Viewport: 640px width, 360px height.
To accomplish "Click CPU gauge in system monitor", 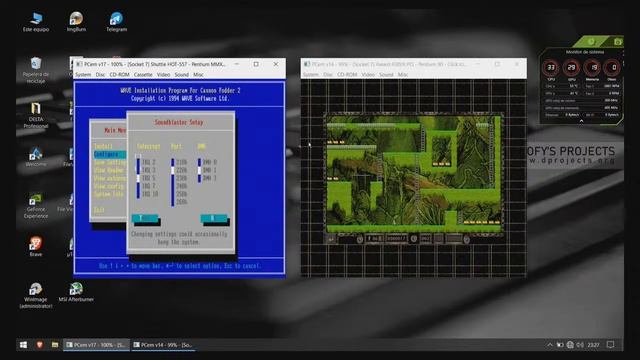I will (551, 68).
